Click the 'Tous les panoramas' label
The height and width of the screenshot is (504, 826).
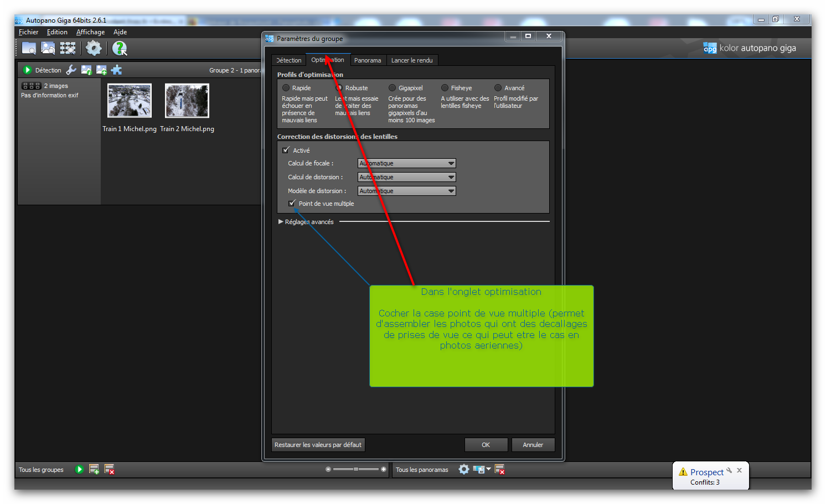422,470
